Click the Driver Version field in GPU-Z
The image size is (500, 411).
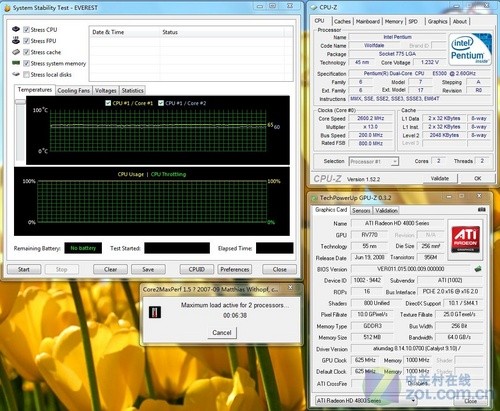coord(417,349)
